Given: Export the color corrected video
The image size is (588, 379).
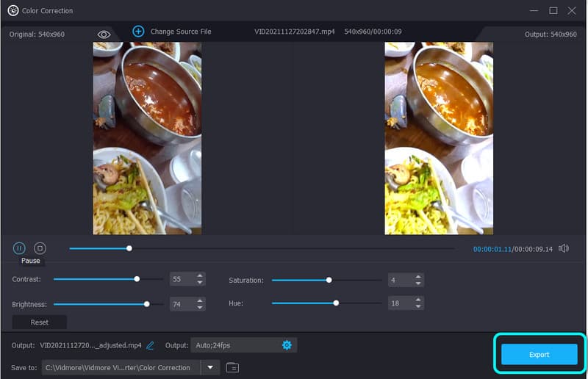Looking at the screenshot, I should coord(539,354).
